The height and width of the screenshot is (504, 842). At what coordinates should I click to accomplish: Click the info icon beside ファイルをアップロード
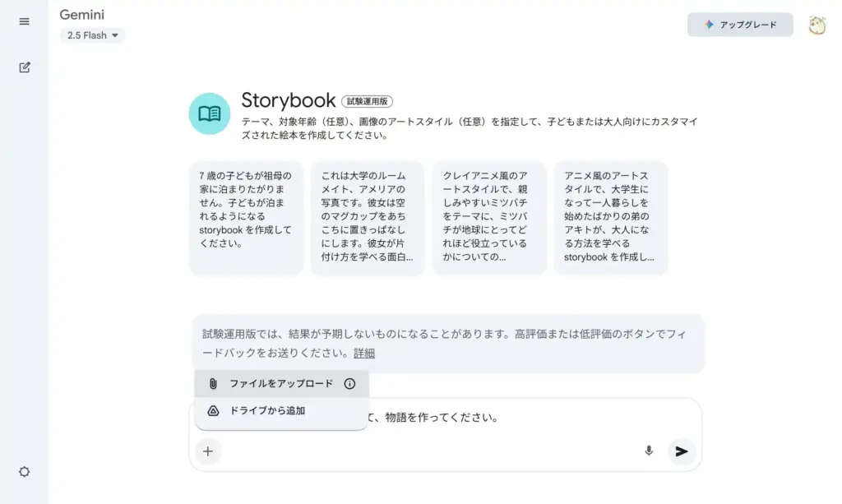click(x=349, y=384)
